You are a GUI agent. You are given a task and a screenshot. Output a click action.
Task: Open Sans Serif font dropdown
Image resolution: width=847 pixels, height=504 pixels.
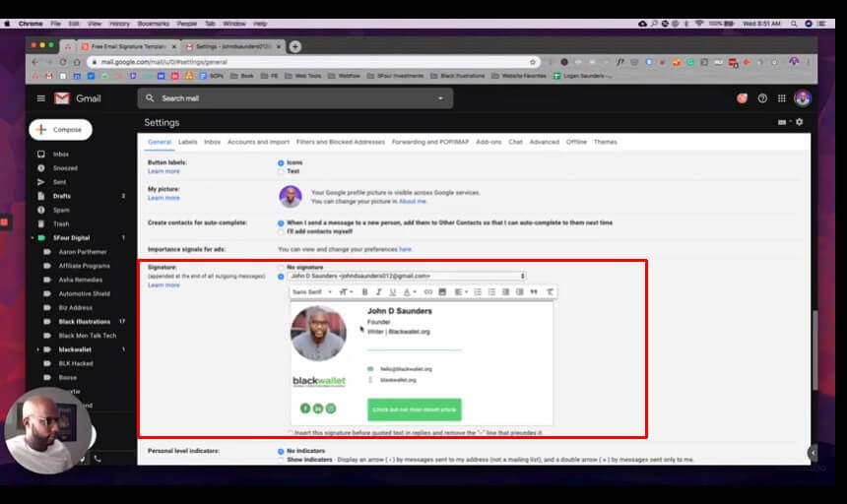(x=311, y=292)
